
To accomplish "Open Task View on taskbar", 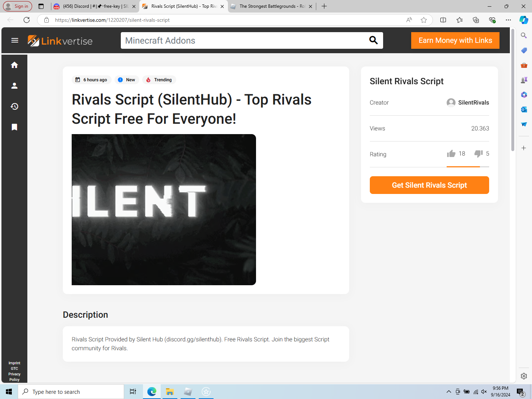I will coord(133,392).
